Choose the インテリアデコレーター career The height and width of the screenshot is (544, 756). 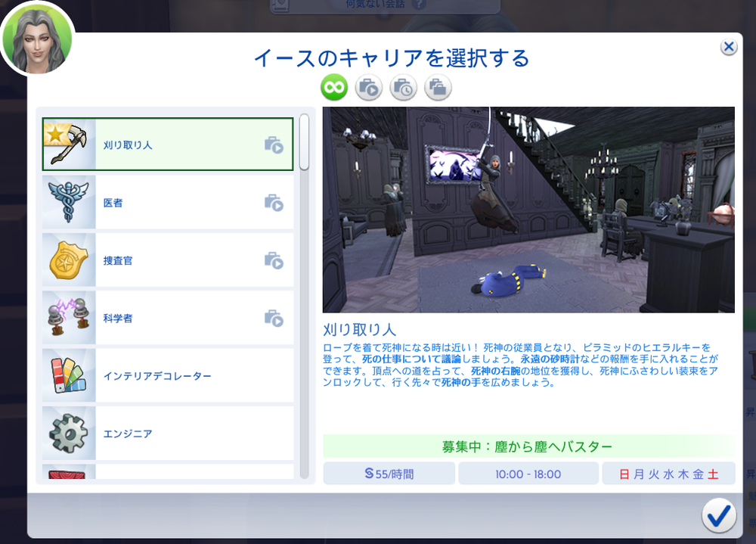(168, 375)
